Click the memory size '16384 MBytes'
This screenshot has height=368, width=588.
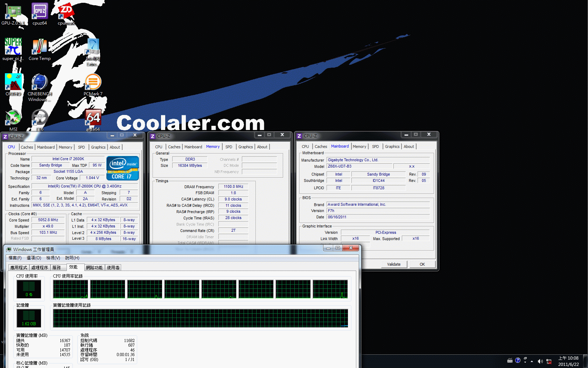pos(190,166)
